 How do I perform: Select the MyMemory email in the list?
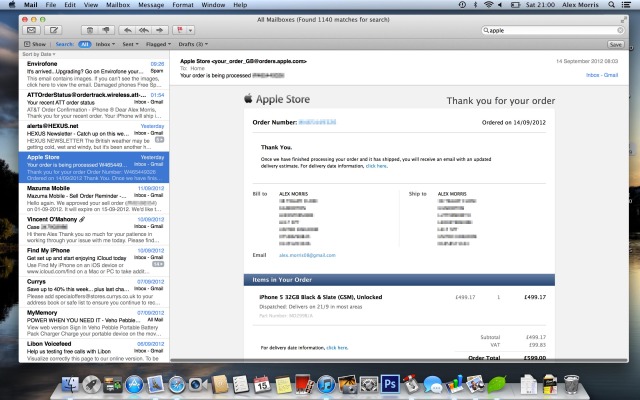(94, 323)
